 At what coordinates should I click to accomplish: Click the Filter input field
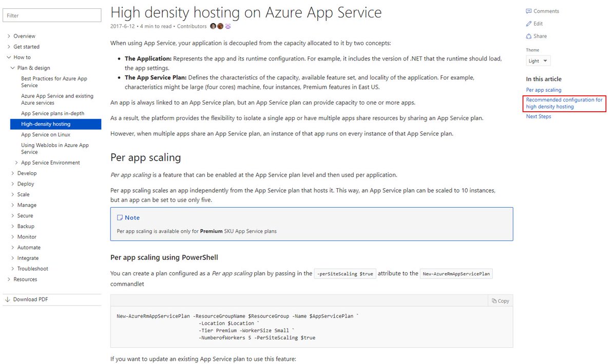click(x=52, y=15)
